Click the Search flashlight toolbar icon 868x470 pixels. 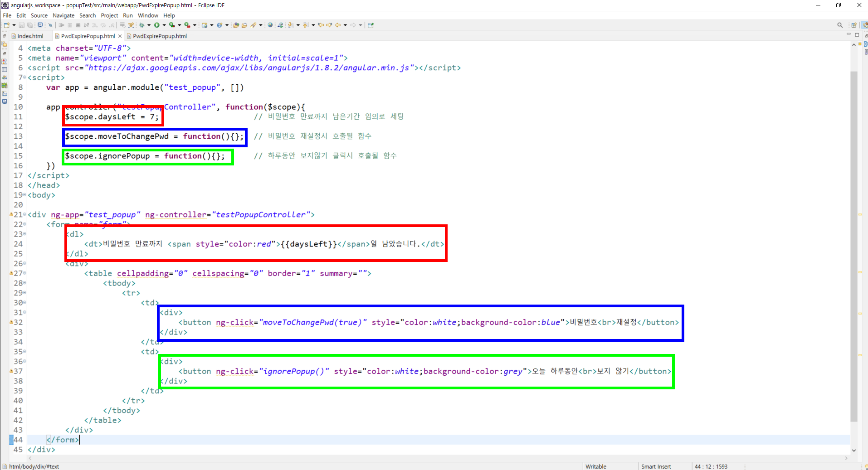(x=254, y=25)
